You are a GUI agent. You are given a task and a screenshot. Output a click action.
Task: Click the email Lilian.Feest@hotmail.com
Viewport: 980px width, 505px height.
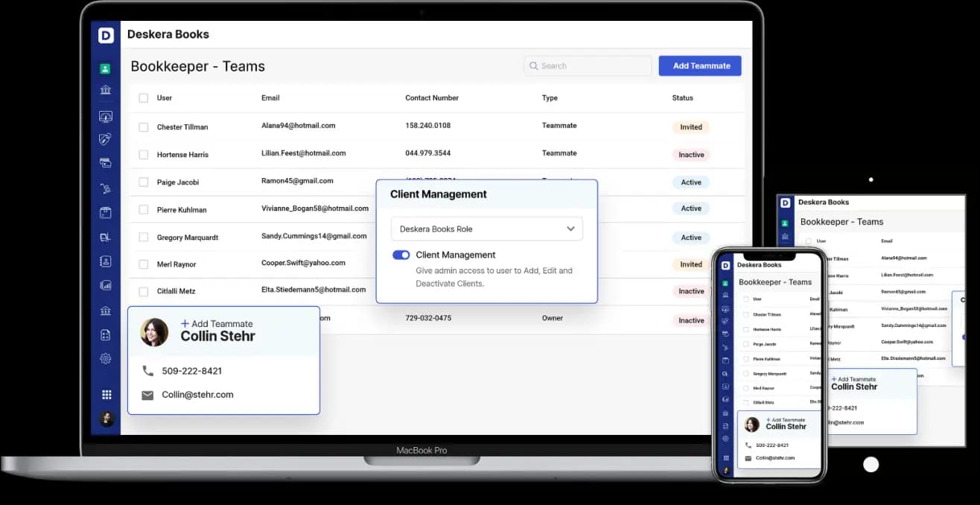[x=303, y=153]
